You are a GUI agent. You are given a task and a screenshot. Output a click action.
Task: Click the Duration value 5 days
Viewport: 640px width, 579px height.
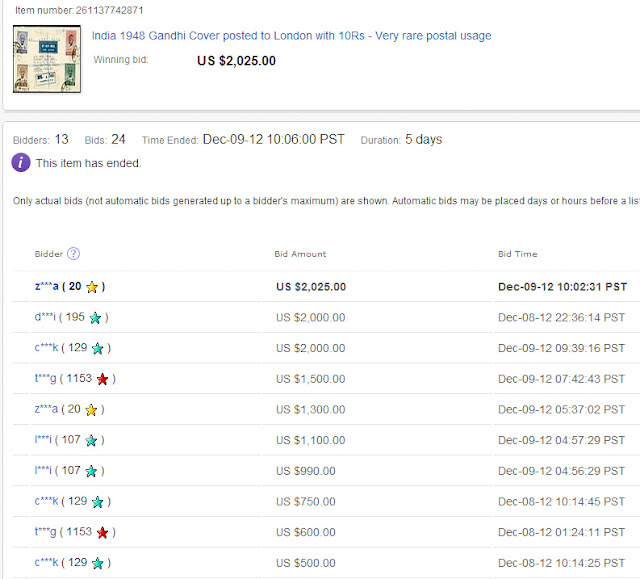point(424,140)
